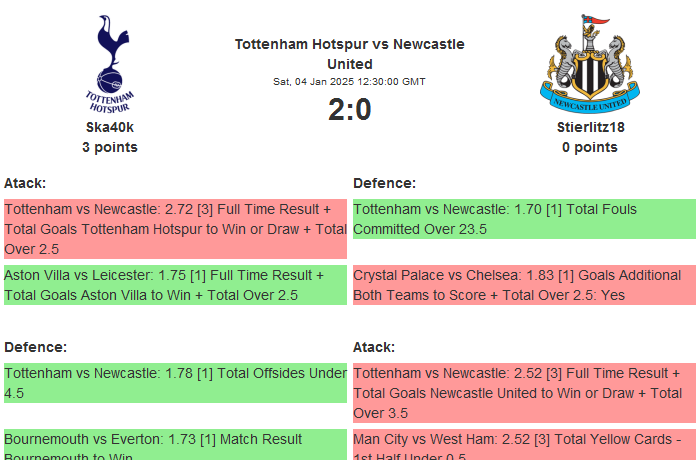
Task: Select the Total Fouls Committed Over 23.5 bet
Action: (524, 219)
